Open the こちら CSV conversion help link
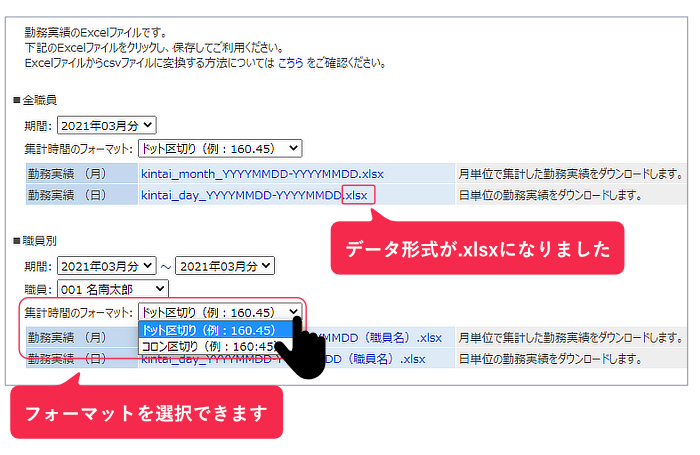This screenshot has width=700, height=455. click(x=293, y=63)
